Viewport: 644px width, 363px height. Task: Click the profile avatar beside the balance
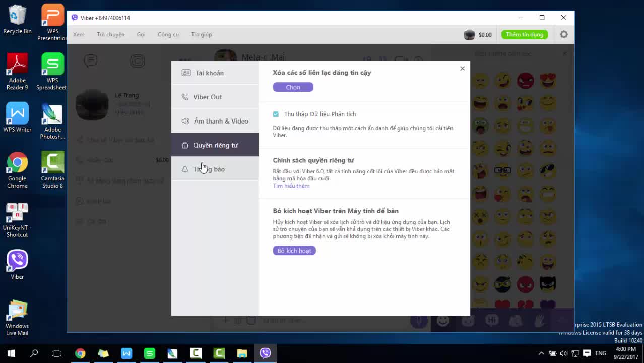coord(469,35)
